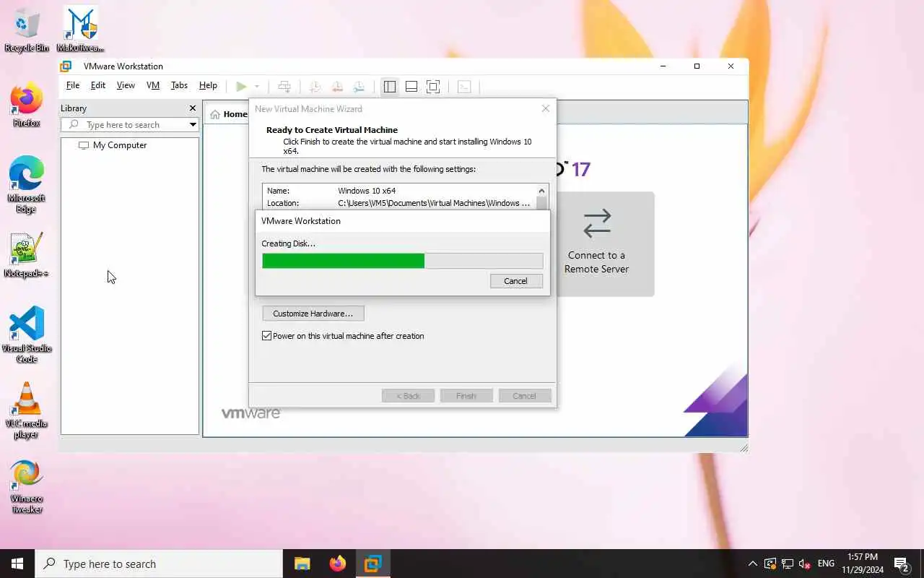924x578 pixels.
Task: Close the Library panel
Action: tap(192, 108)
